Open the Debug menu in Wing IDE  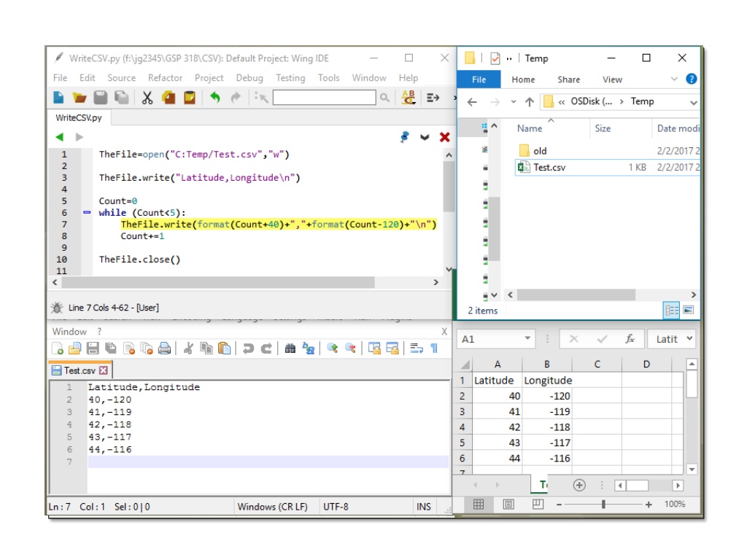coord(249,77)
